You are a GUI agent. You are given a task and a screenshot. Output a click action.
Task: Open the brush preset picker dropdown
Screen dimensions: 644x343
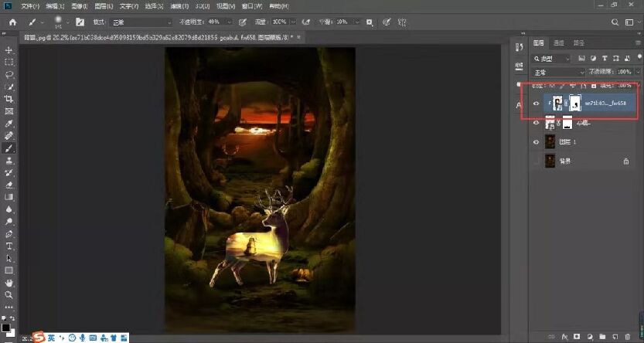coord(68,22)
